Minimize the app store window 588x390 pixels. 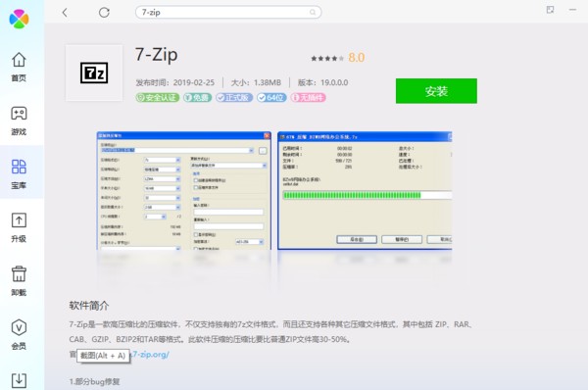click(x=572, y=10)
